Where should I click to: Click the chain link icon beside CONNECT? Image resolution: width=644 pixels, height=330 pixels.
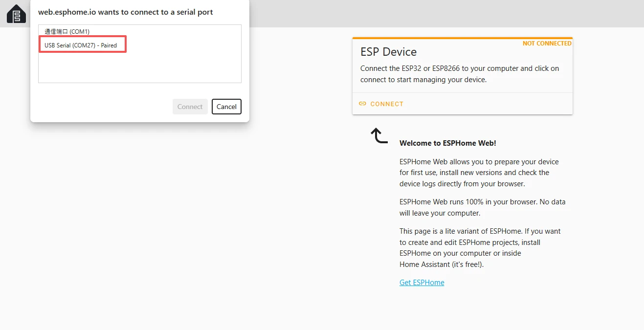pos(362,104)
